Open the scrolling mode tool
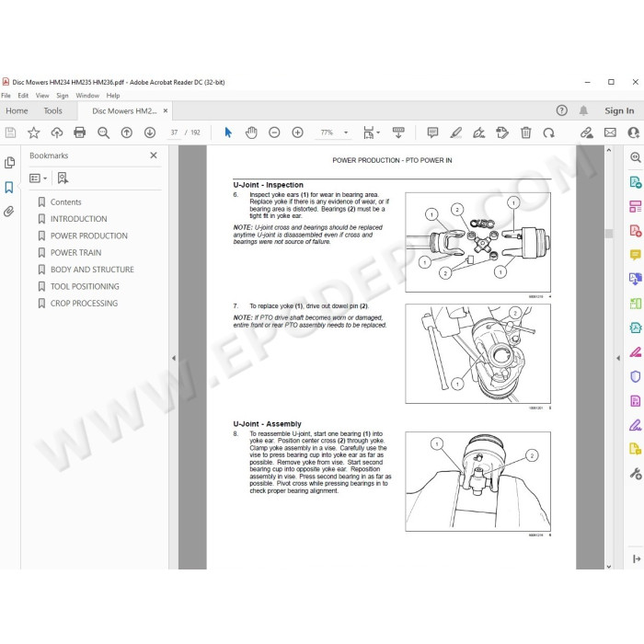This screenshot has height=644, width=644. pos(398,132)
